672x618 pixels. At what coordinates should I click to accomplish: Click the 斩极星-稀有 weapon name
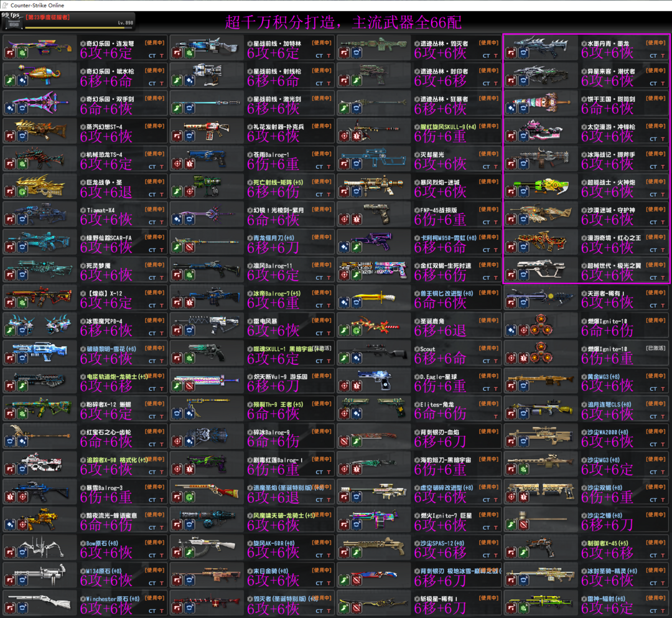click(439, 599)
